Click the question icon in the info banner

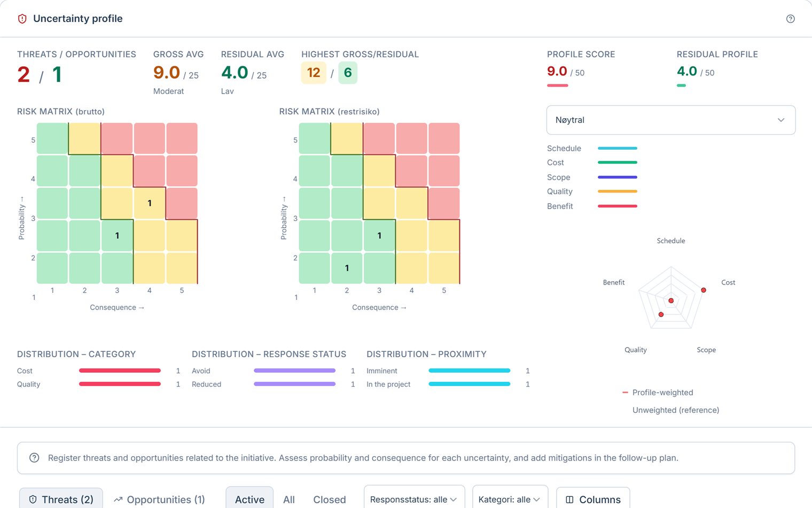click(x=34, y=458)
